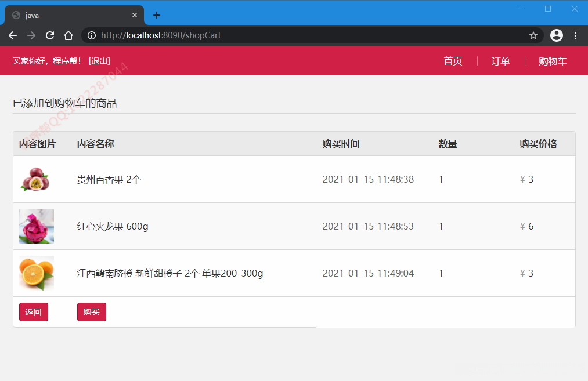This screenshot has height=381, width=588.
Task: Select product name 贵州百香果 2个
Action: pos(109,179)
